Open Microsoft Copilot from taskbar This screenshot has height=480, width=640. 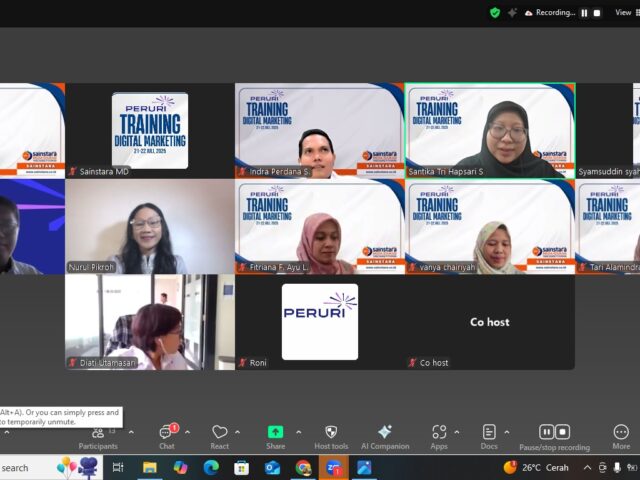point(180,468)
